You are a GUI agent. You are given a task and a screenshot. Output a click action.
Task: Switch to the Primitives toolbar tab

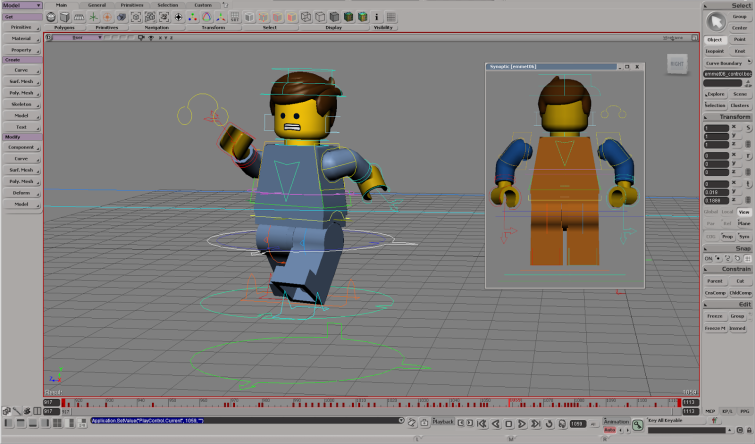coord(131,5)
